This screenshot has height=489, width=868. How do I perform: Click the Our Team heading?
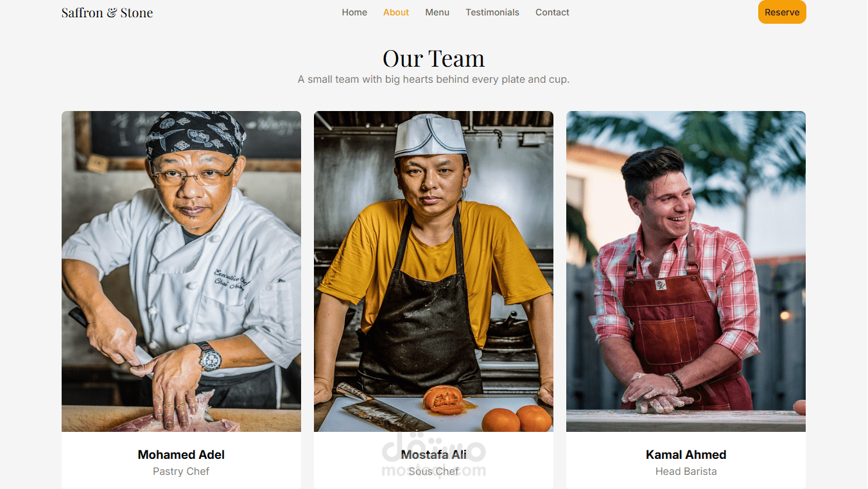[x=433, y=58]
